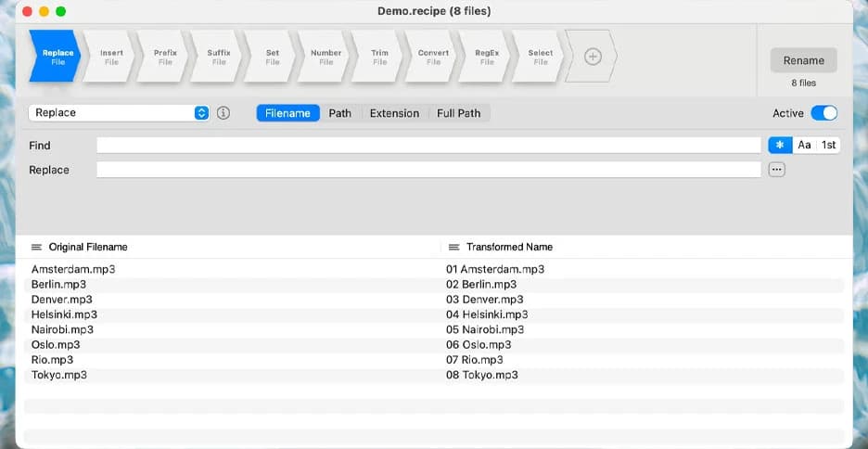Select the RegEx File step arrow
The image size is (868, 449).
click(x=487, y=57)
